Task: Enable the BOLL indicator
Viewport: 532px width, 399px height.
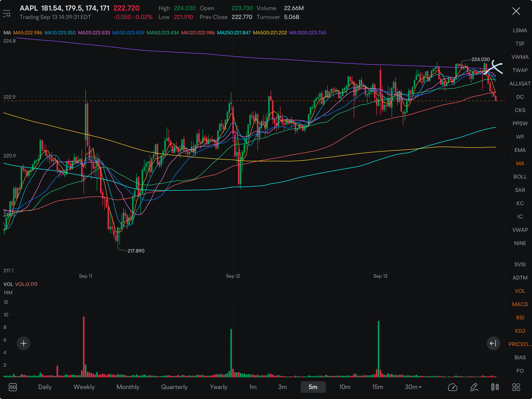Action: [x=520, y=177]
